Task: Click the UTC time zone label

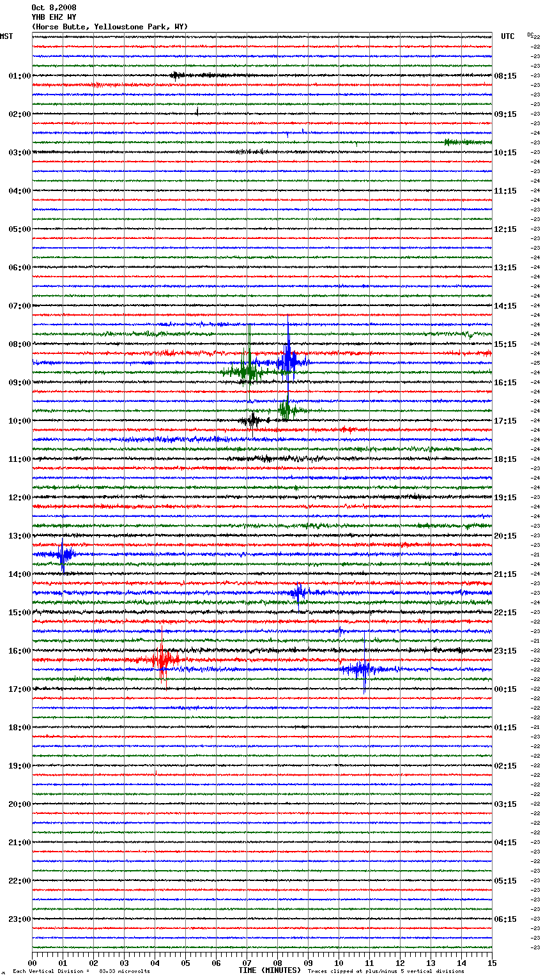Action: [x=508, y=36]
